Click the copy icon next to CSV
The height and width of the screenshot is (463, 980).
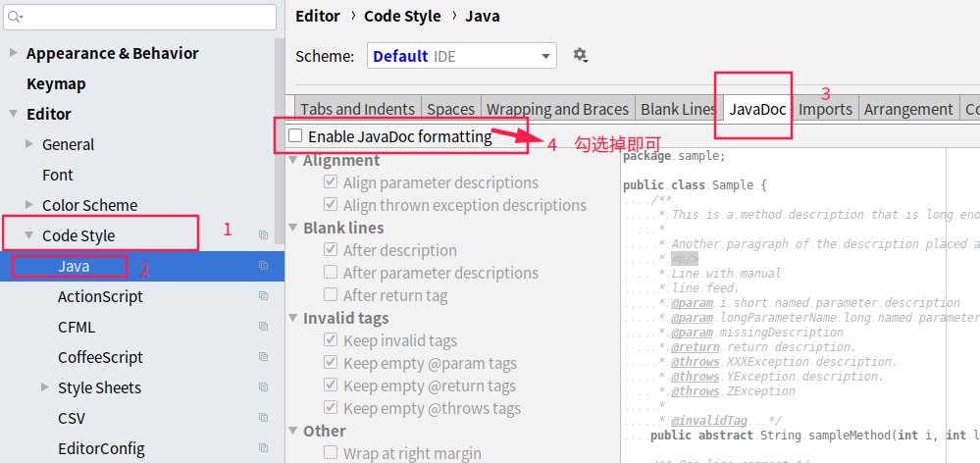click(263, 418)
